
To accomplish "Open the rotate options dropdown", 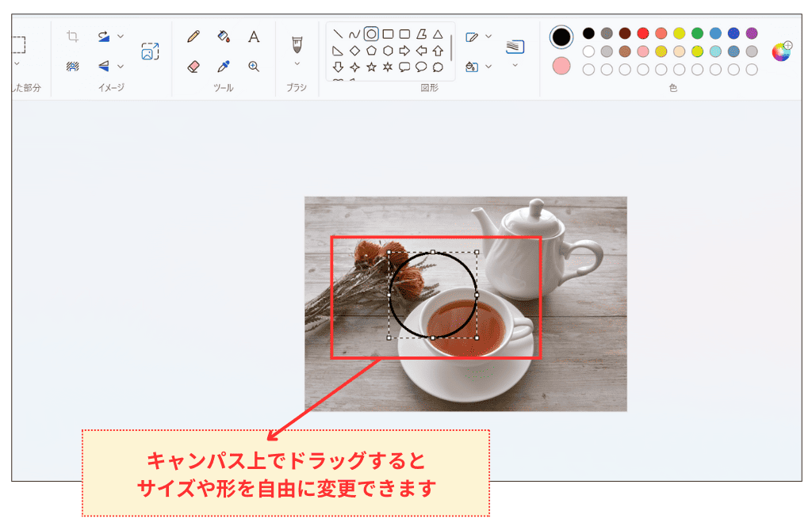I will click(x=121, y=36).
